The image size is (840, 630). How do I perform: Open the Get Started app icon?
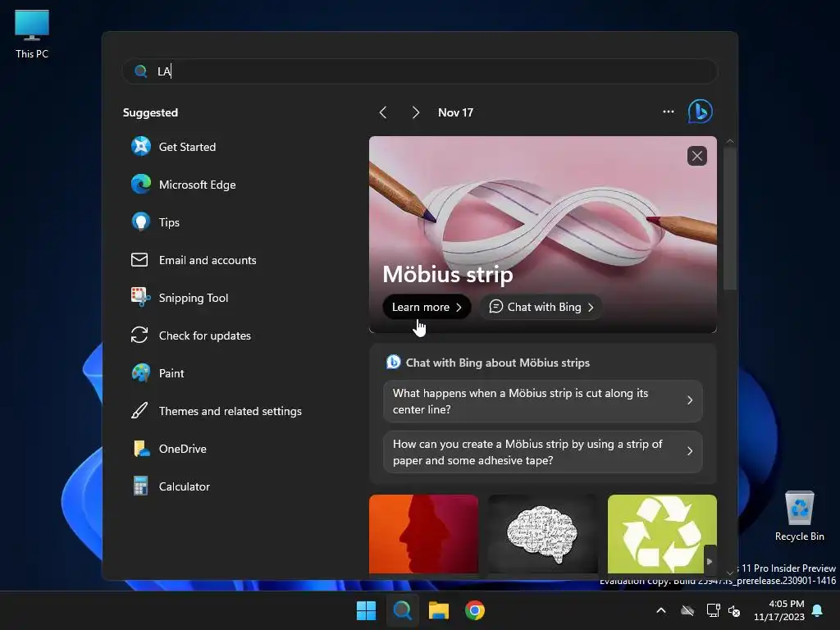[x=141, y=146]
